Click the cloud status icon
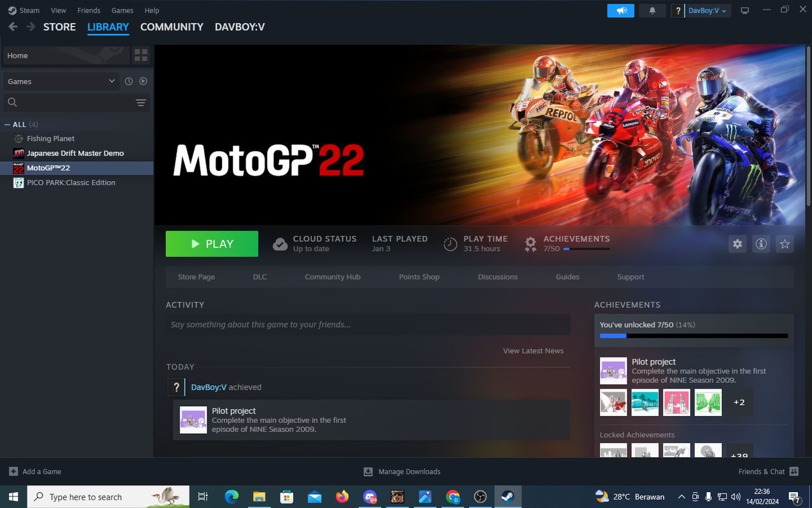812x508 pixels. tap(280, 244)
